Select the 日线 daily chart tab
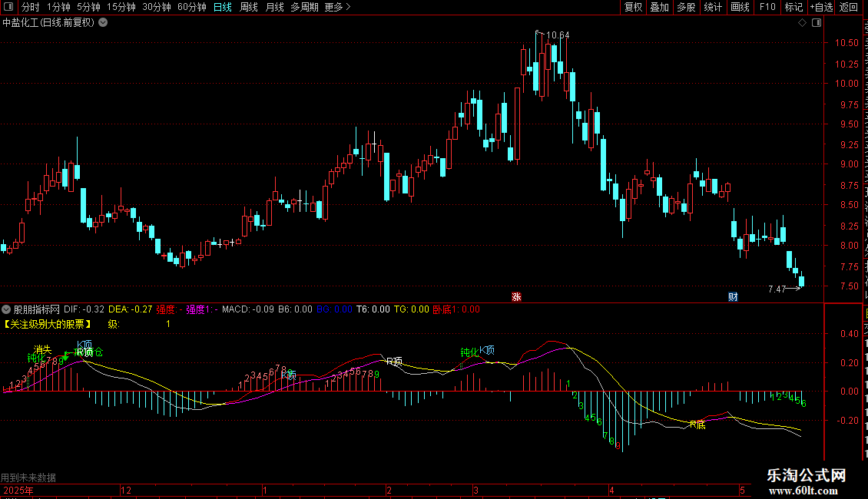 (223, 7)
